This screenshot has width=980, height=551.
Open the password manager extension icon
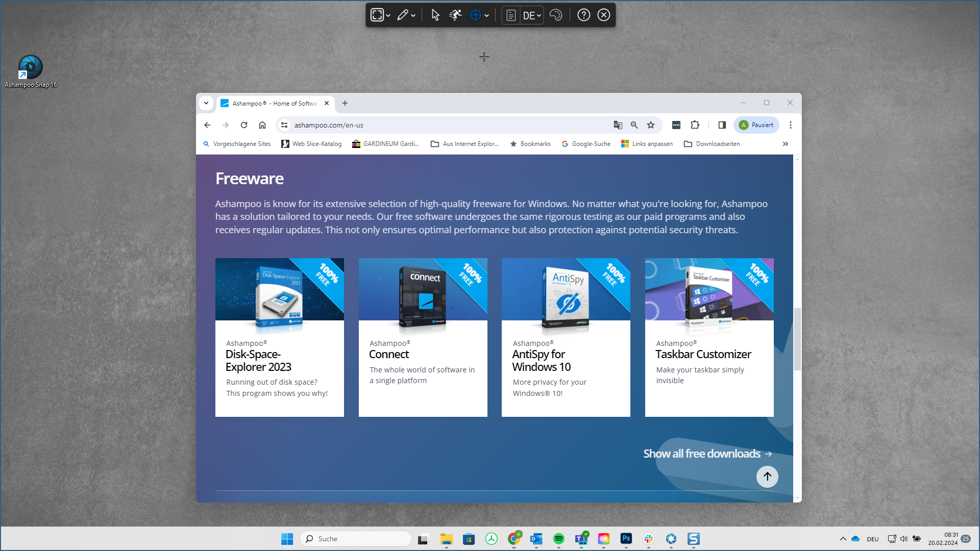click(676, 125)
